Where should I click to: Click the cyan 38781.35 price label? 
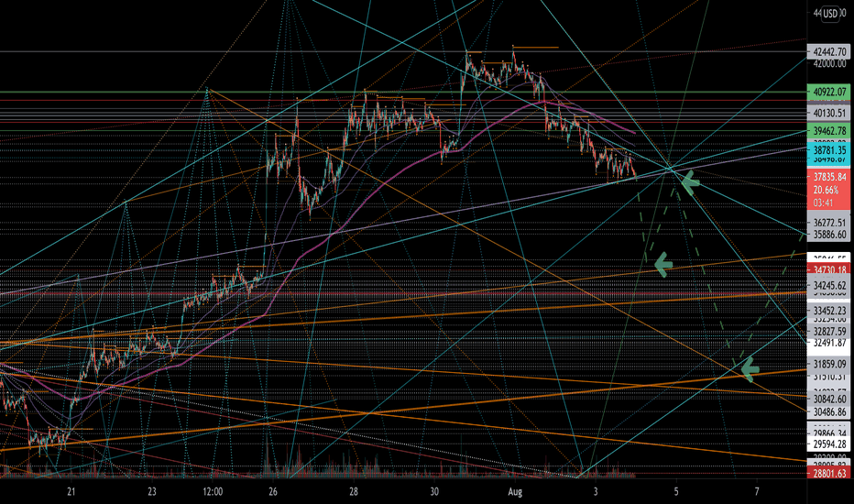pyautogui.click(x=828, y=150)
